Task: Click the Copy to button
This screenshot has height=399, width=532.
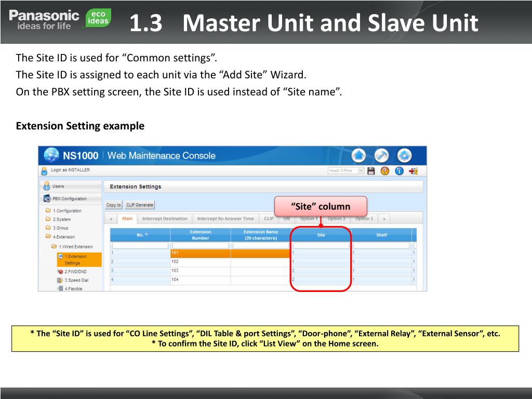Action: [113, 205]
